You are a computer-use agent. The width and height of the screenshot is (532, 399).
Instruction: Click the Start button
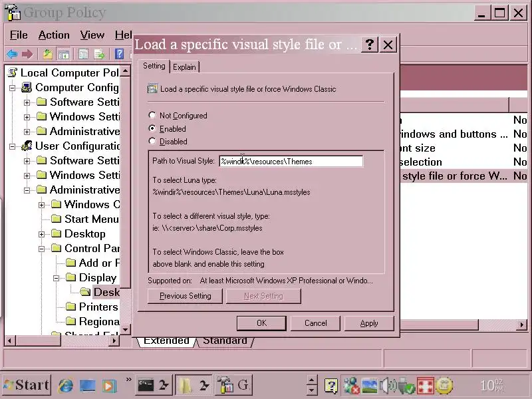click(x=27, y=386)
